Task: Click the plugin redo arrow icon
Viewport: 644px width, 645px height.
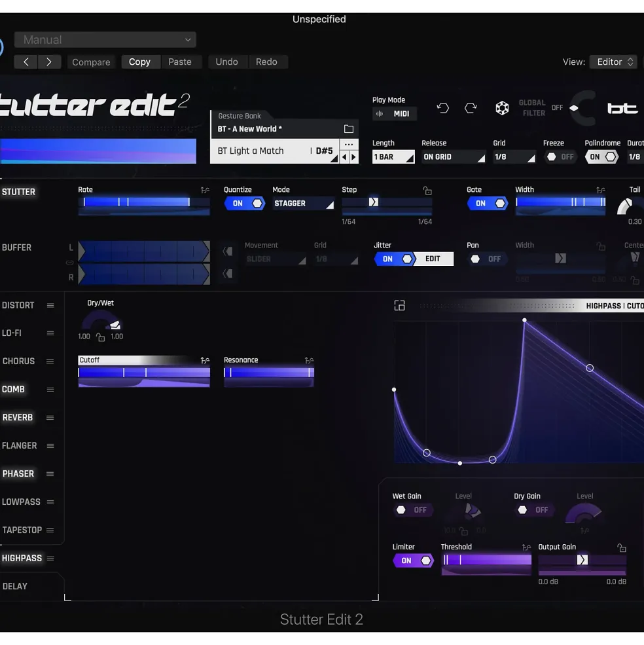Action: point(471,108)
